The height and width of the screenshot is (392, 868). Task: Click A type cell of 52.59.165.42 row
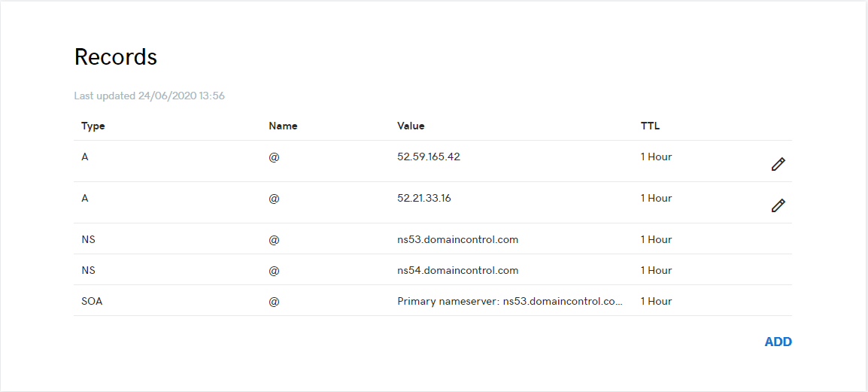[x=85, y=156]
